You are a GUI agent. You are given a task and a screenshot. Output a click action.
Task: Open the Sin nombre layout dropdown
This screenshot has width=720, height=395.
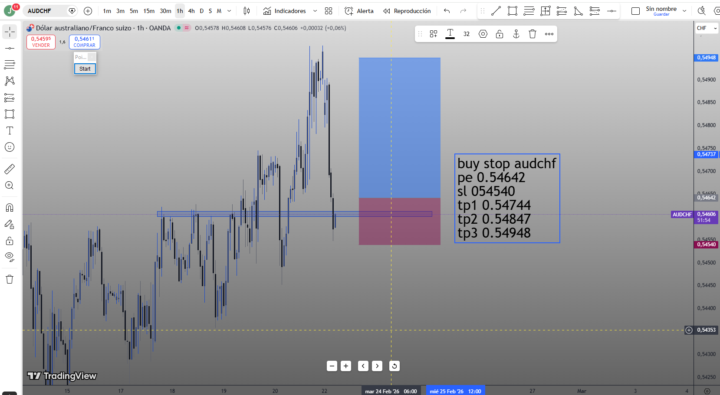684,11
